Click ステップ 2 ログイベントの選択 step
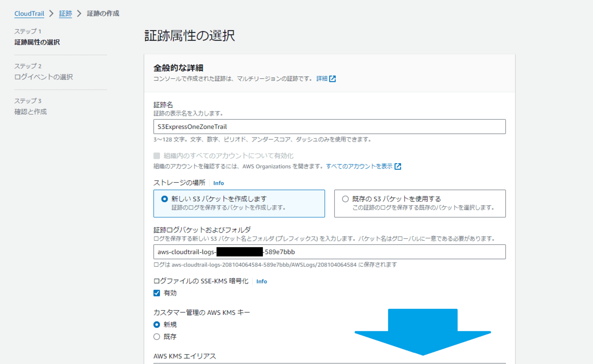The image size is (593, 364). pos(44,71)
